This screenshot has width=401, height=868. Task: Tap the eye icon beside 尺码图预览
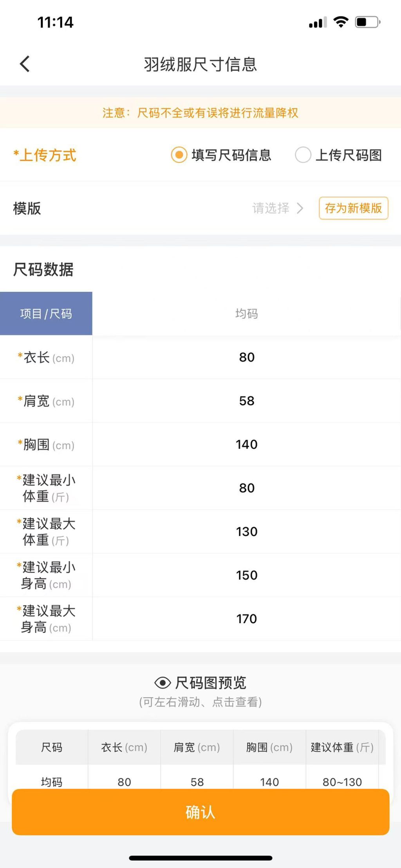point(163,683)
